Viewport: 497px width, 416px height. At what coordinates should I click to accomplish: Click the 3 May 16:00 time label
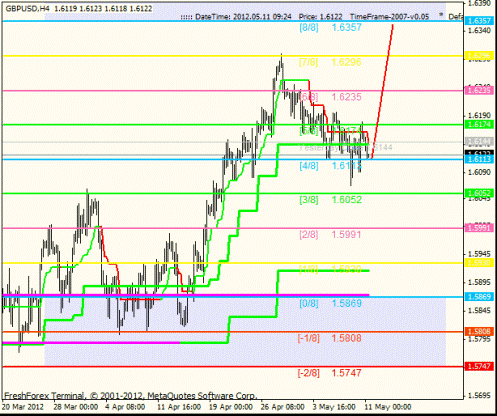pyautogui.click(x=334, y=407)
